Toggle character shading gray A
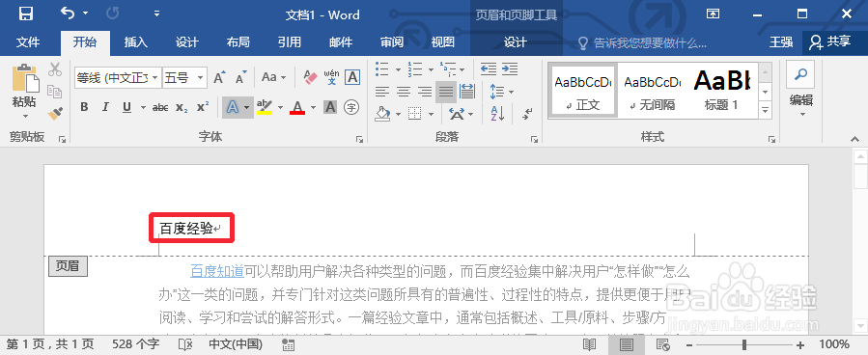The width and height of the screenshot is (868, 355). [330, 107]
